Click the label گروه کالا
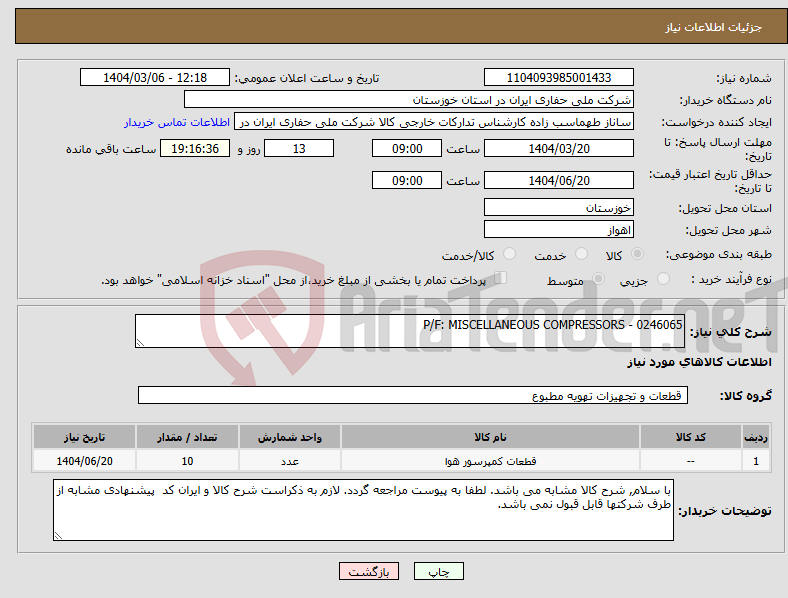This screenshot has height=598, width=788. pyautogui.click(x=746, y=395)
